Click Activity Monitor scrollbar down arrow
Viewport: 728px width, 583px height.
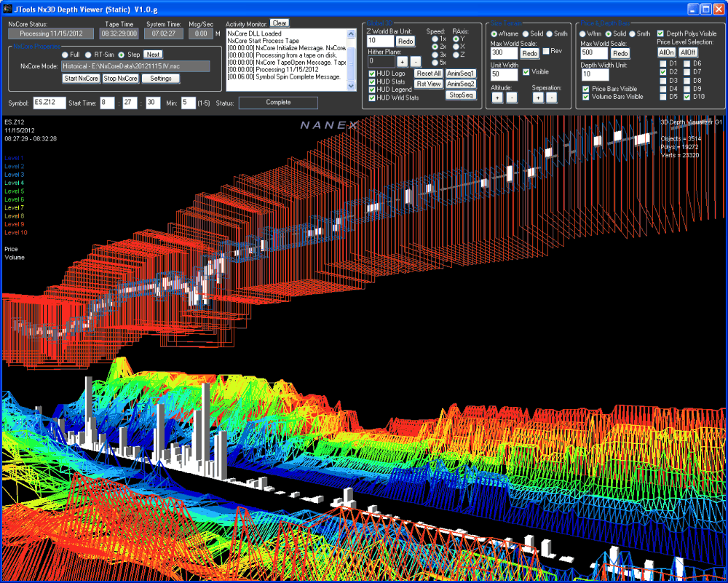352,87
